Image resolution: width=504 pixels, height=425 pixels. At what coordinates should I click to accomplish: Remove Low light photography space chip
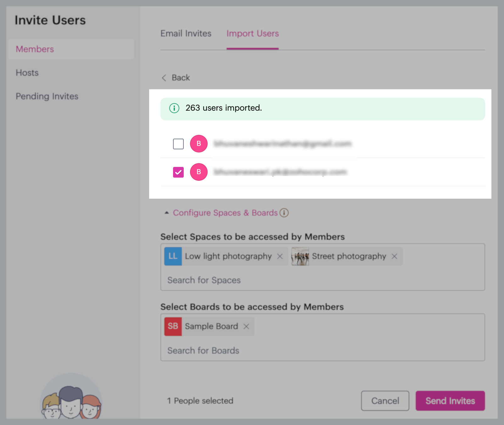click(280, 257)
